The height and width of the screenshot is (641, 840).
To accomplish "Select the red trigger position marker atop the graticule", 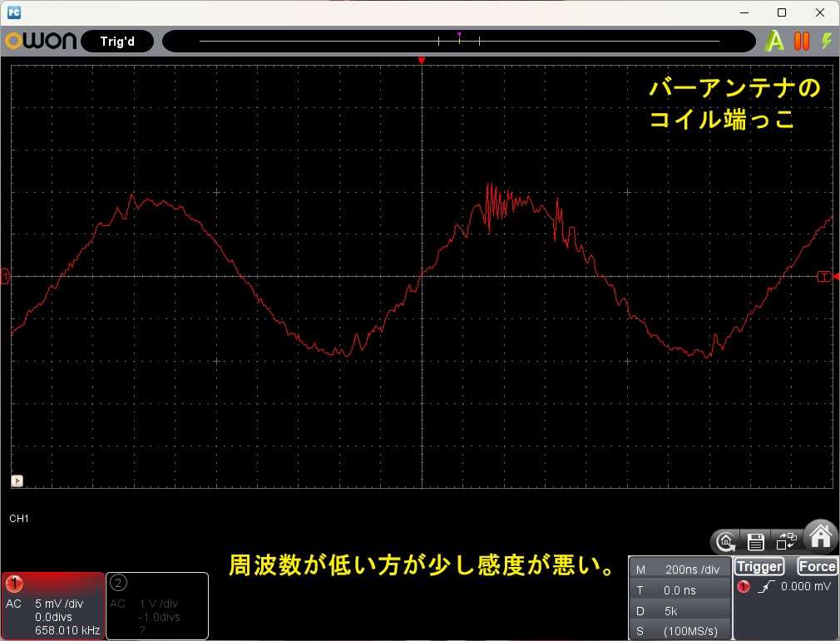I will pyautogui.click(x=422, y=61).
